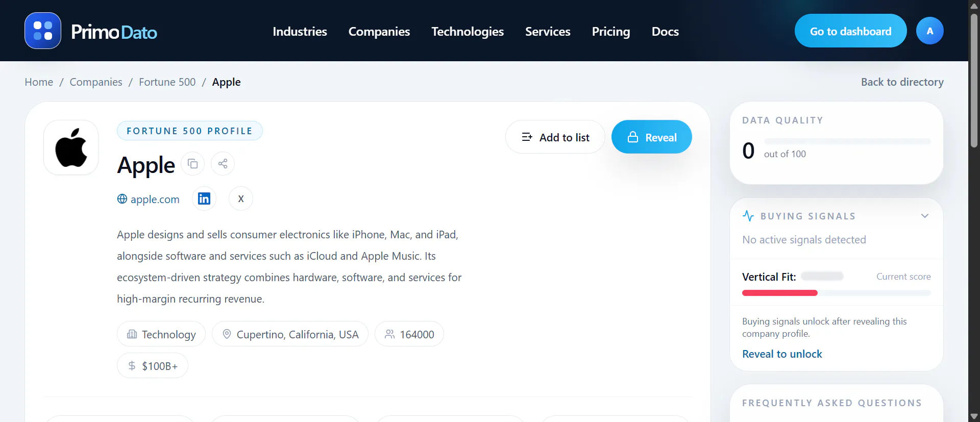
Task: Open the Docs page
Action: pyautogui.click(x=665, y=31)
